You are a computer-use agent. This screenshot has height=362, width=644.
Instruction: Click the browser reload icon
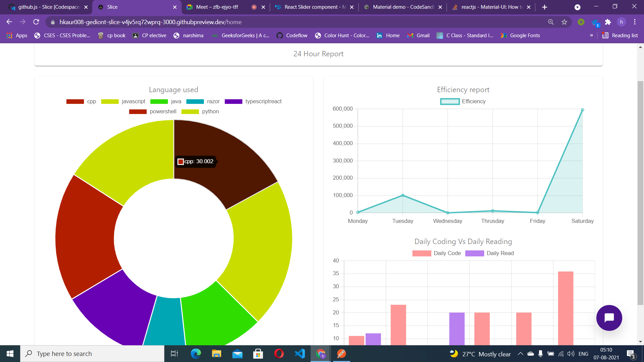click(36, 22)
